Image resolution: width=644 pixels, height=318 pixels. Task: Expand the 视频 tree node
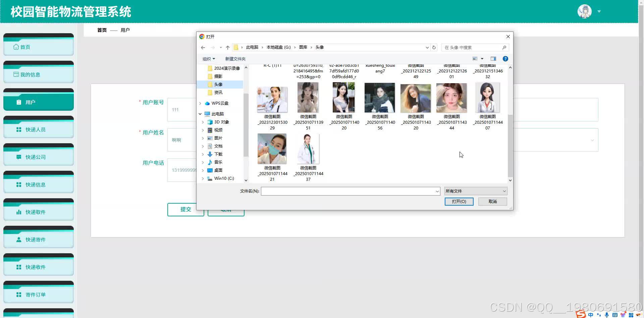[203, 130]
